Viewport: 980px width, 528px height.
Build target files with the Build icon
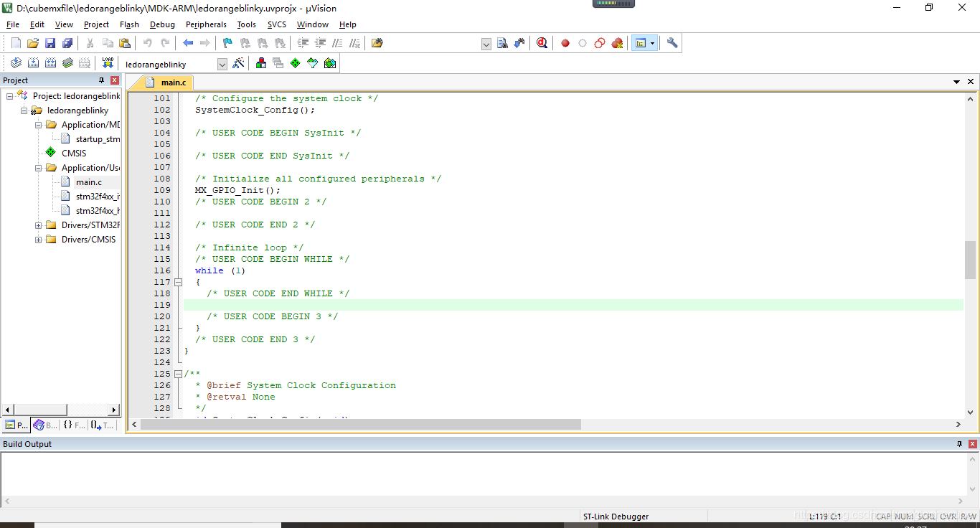33,63
